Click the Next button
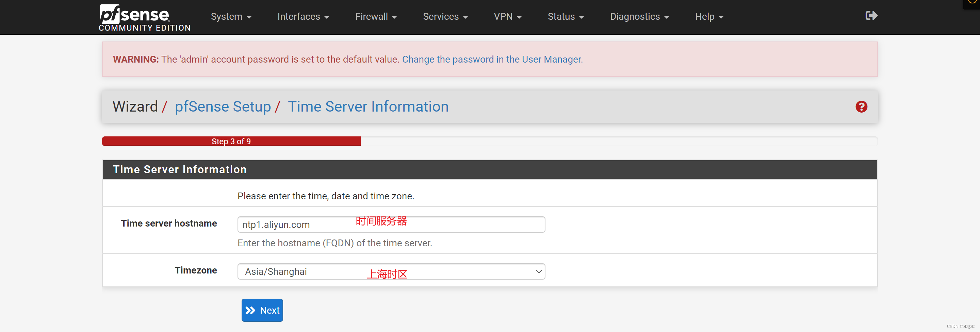This screenshot has width=980, height=332. coord(262,310)
